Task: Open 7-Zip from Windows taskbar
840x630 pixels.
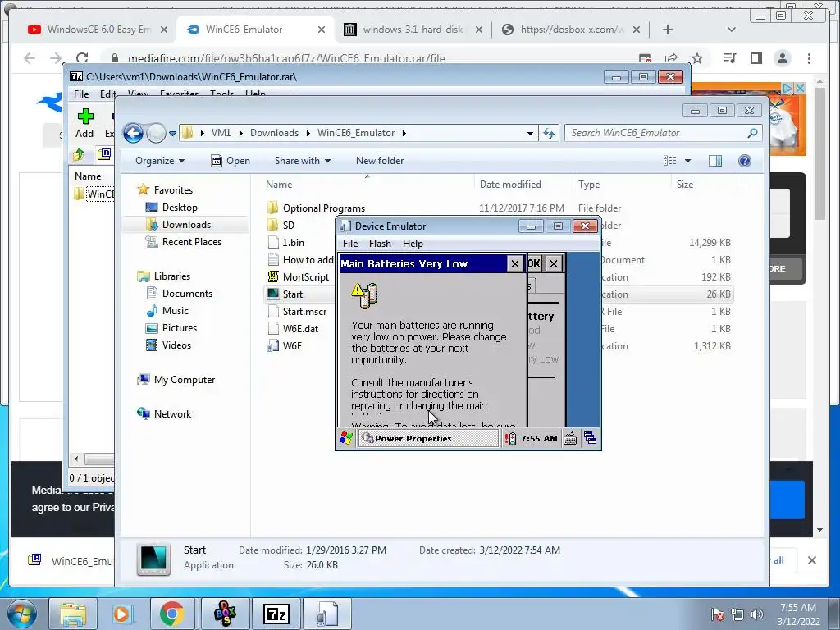Action: pyautogui.click(x=276, y=614)
